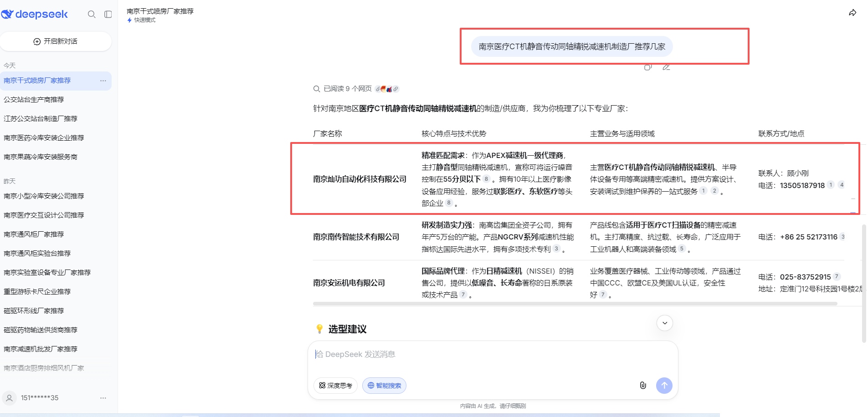Attach a file with the paperclip icon
868x417 pixels.
[643, 386]
